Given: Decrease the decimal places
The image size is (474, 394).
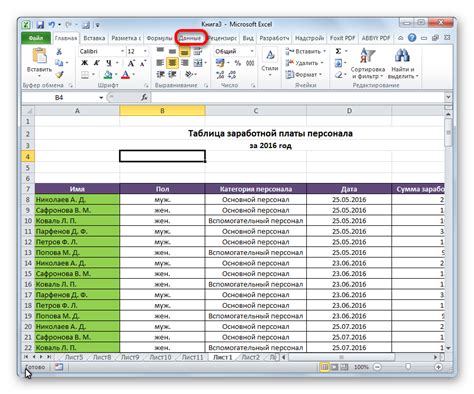Looking at the screenshot, I should click(232, 75).
